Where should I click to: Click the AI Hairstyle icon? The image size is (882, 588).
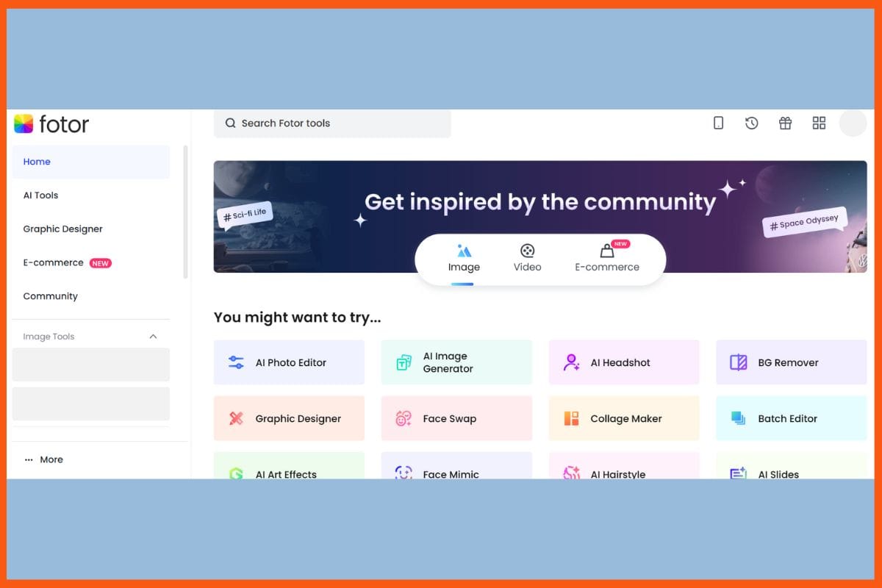[571, 473]
